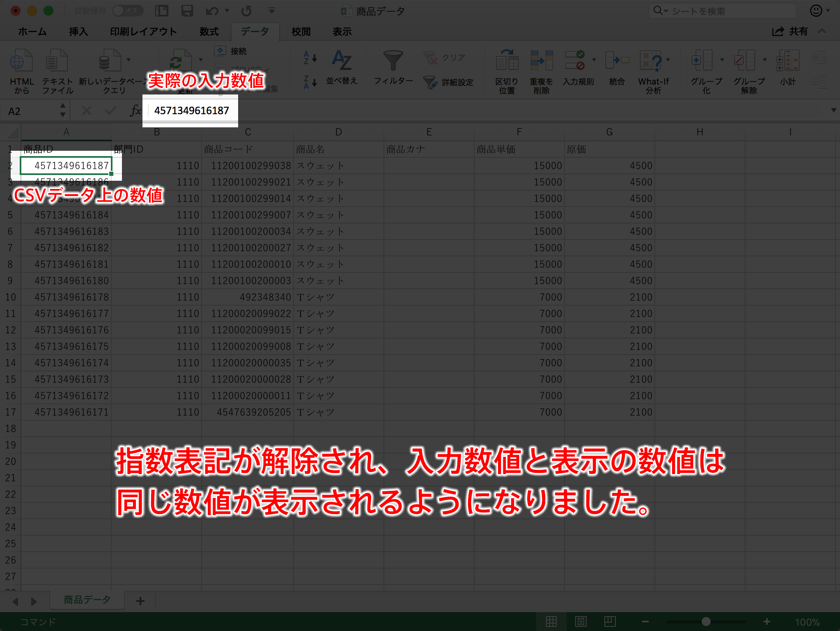840x631 pixels.
Task: Click the zoom out minus button
Action: [645, 622]
